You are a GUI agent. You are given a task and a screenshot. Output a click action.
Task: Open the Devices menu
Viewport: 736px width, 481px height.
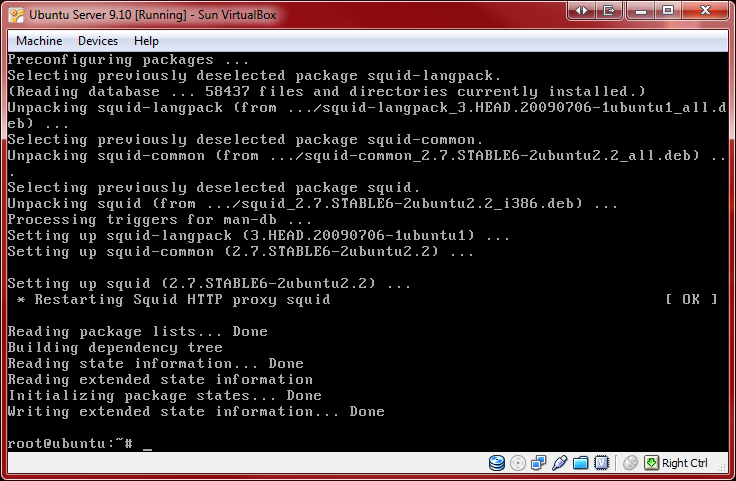[x=98, y=41]
